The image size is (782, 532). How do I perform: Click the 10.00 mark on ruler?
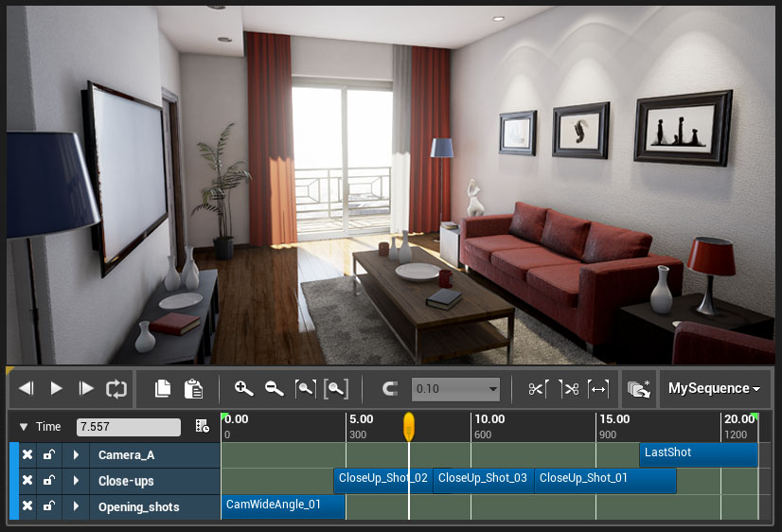click(489, 418)
